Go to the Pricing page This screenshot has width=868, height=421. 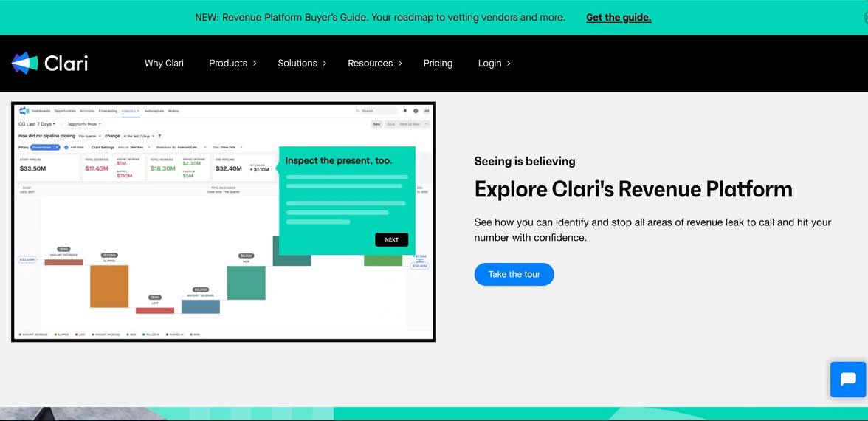[438, 64]
